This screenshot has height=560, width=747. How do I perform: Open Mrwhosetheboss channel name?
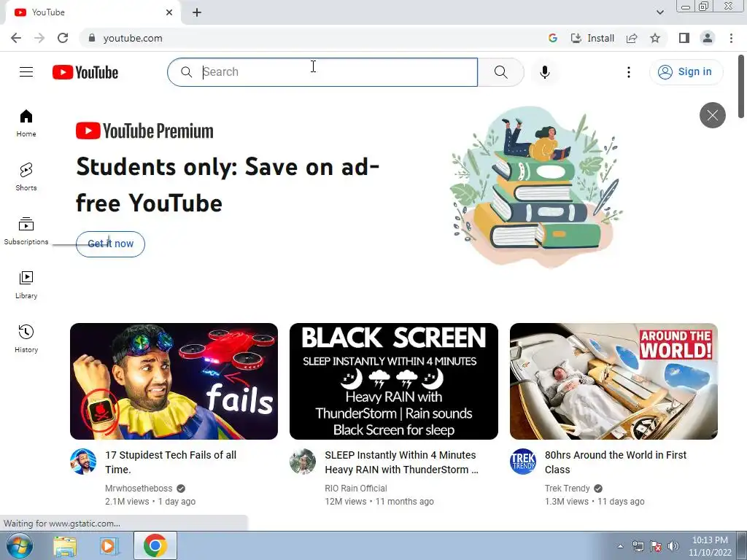coord(139,488)
